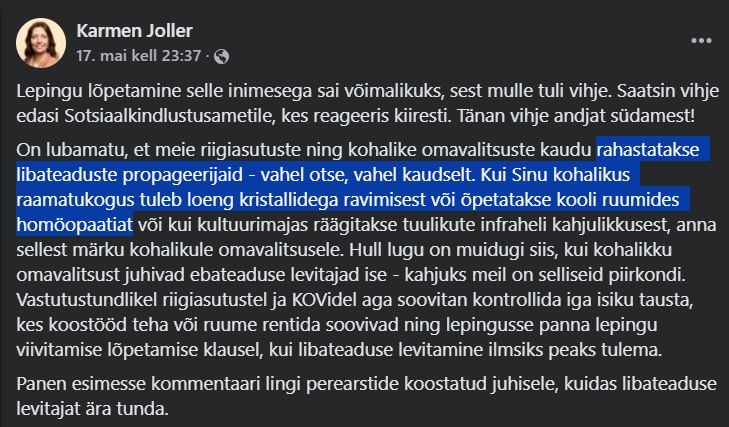Click the highlighted word "rahastatakse"
This screenshot has width=729, height=427.
(x=648, y=150)
